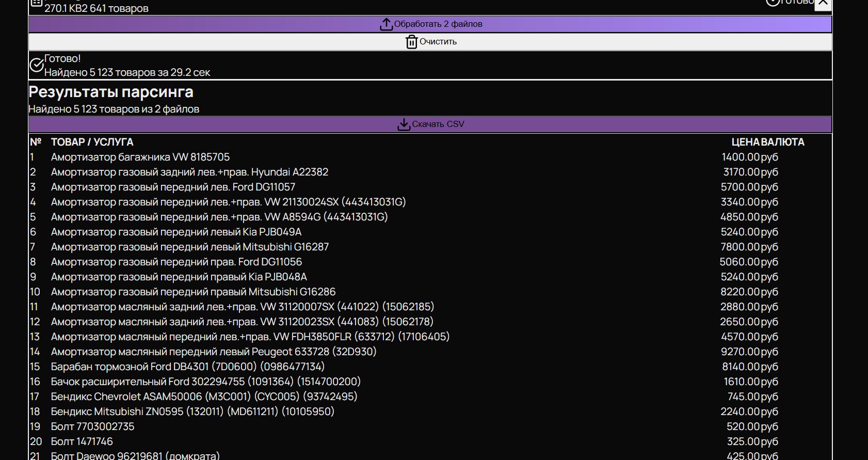This screenshot has height=460, width=868.
Task: Click the ЦЕНА column header
Action: [x=746, y=142]
